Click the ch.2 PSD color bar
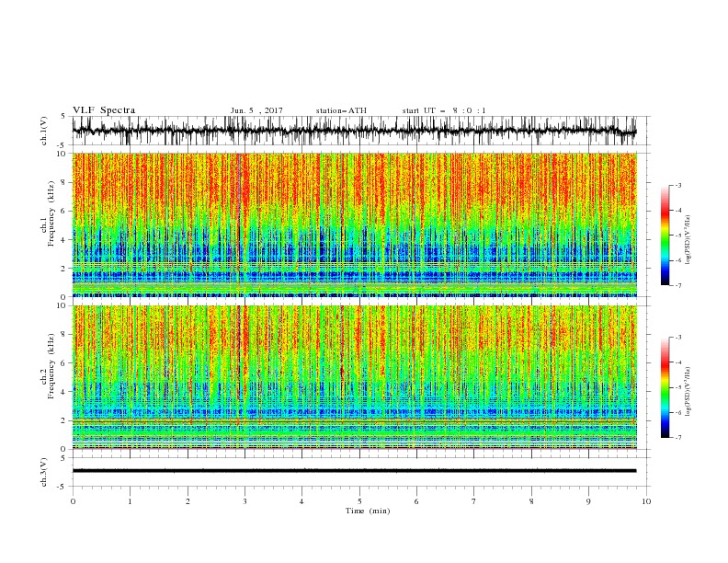This screenshot has height=563, width=728. click(665, 387)
